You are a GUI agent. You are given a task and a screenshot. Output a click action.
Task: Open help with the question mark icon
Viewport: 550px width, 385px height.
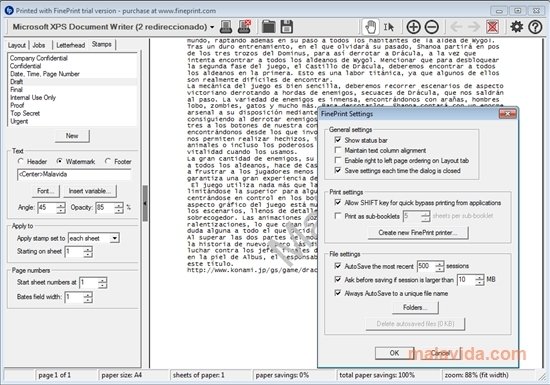[535, 27]
